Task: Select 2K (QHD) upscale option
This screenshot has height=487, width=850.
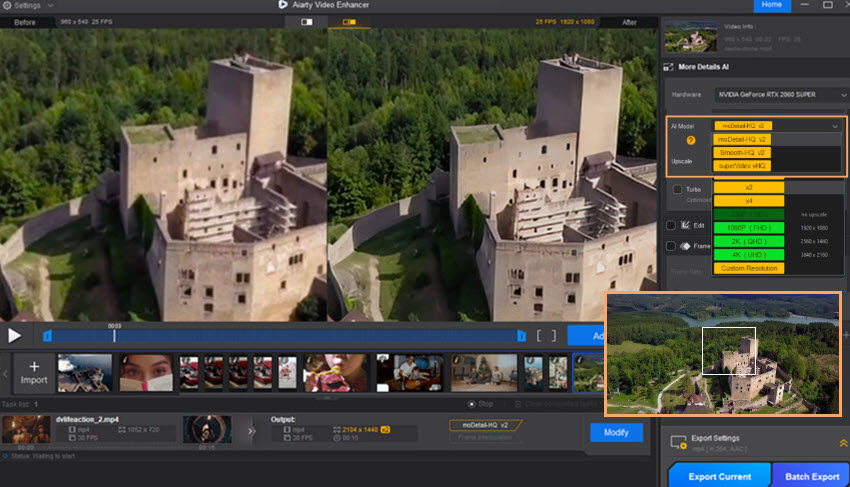Action: (x=749, y=241)
